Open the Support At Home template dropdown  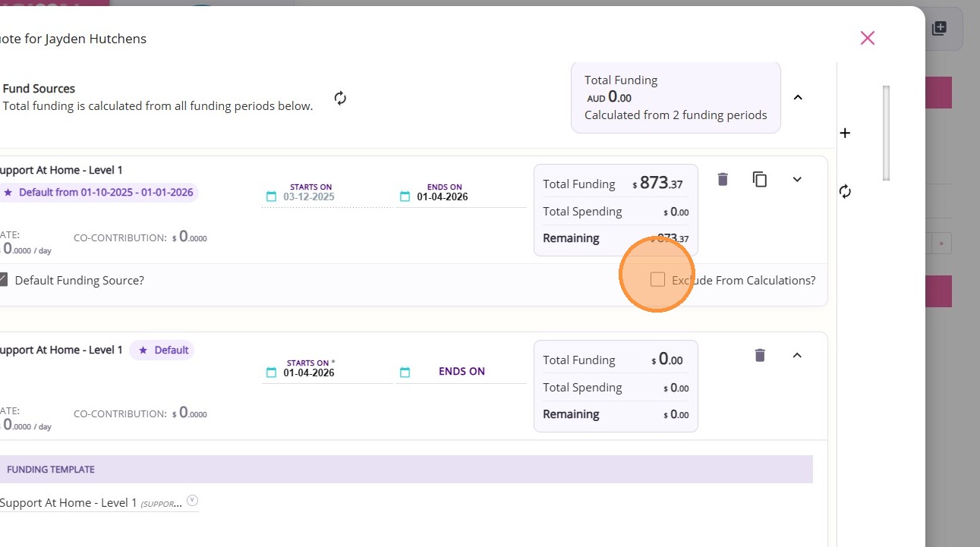pos(193,501)
